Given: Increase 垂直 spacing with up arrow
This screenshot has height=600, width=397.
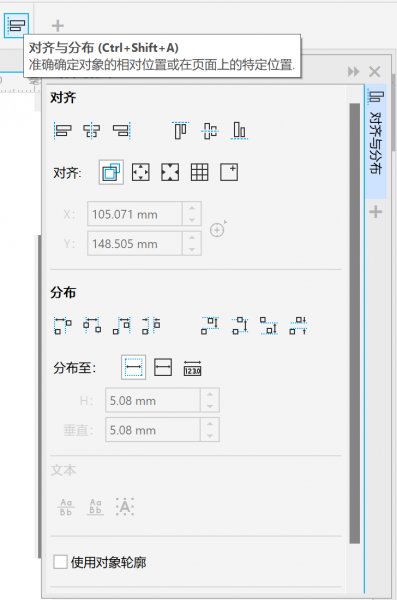Looking at the screenshot, I should 210,424.
